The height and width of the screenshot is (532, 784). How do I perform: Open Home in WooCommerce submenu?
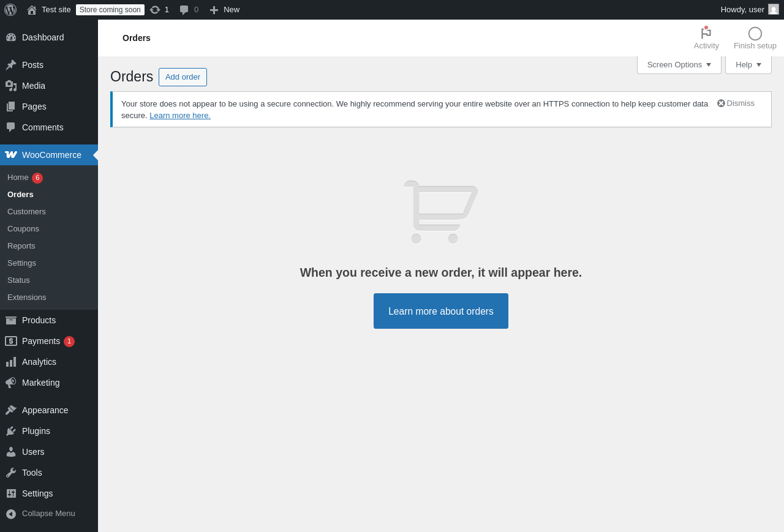tap(18, 178)
